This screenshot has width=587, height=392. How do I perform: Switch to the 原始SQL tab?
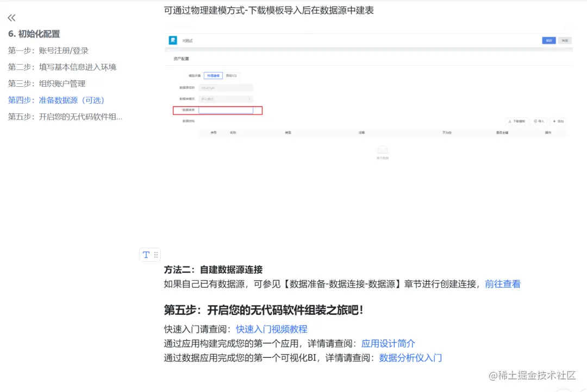point(233,75)
